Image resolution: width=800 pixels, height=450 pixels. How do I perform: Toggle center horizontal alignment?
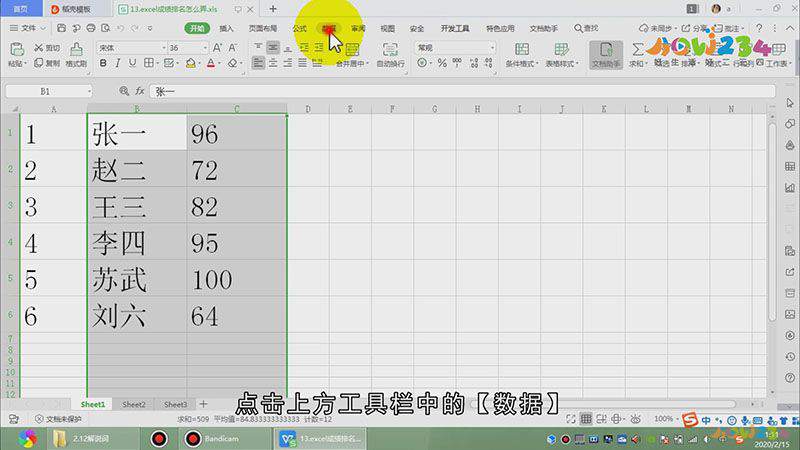(x=273, y=63)
